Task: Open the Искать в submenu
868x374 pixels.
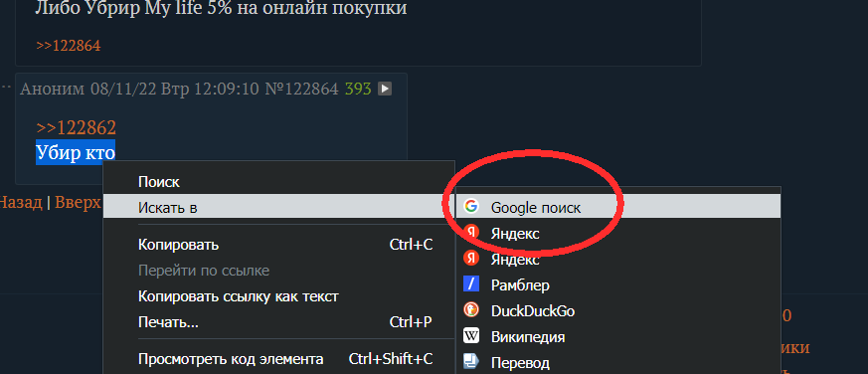Action: click(279, 207)
